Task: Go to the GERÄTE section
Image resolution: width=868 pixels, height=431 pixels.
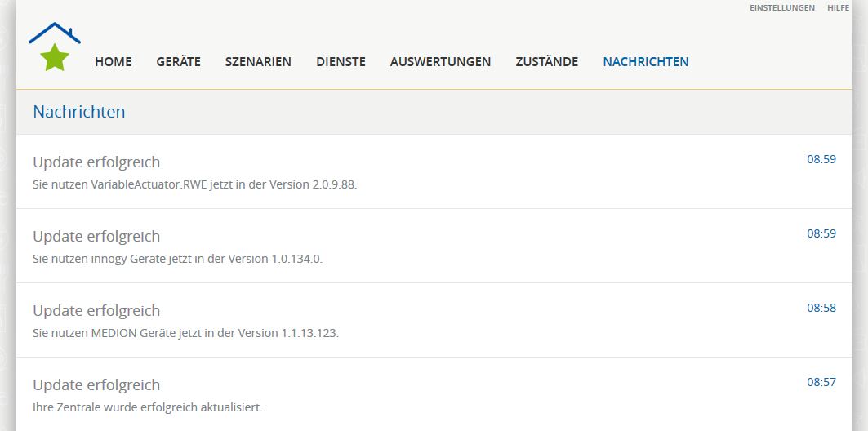Action: [x=178, y=62]
